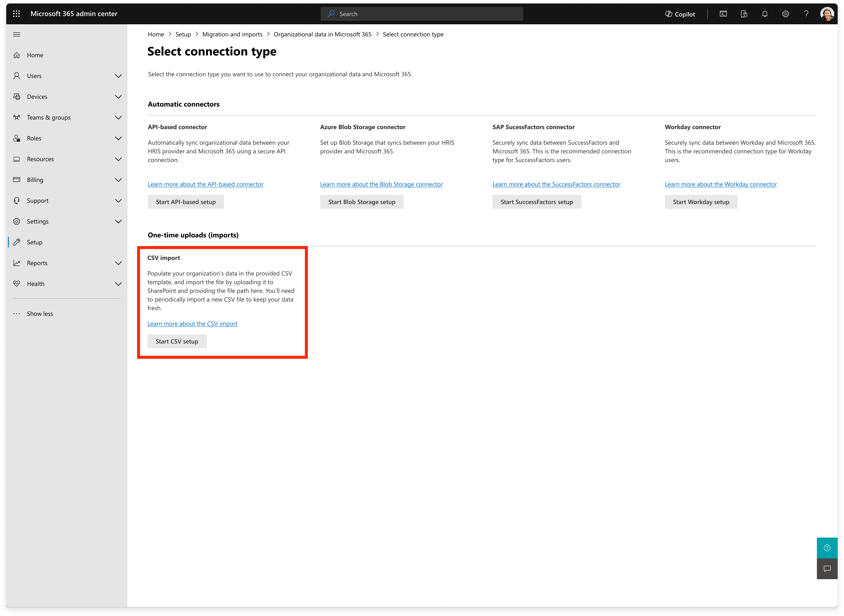Open Learn more about the Blob Storage connector
Viewport: 844px width, 616px height.
(381, 184)
